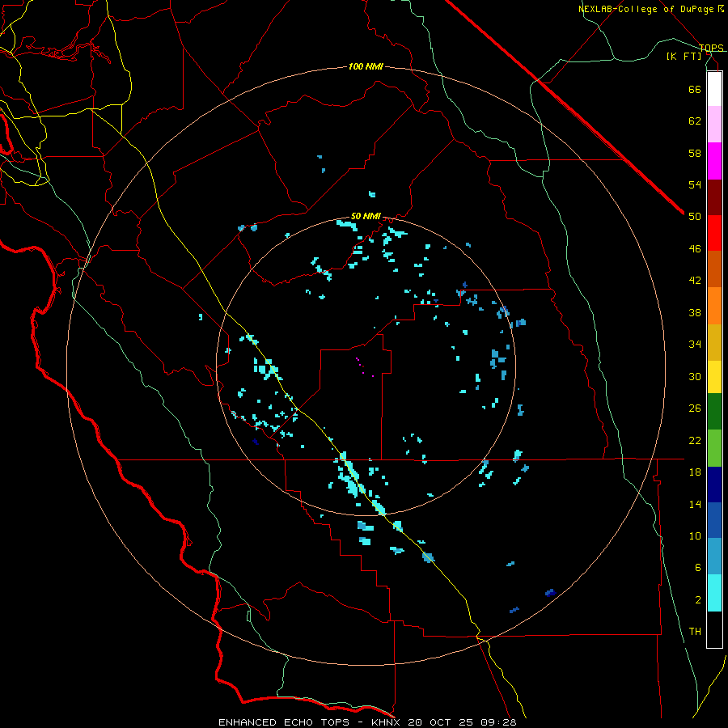Click the "30" tops legend label

(695, 376)
